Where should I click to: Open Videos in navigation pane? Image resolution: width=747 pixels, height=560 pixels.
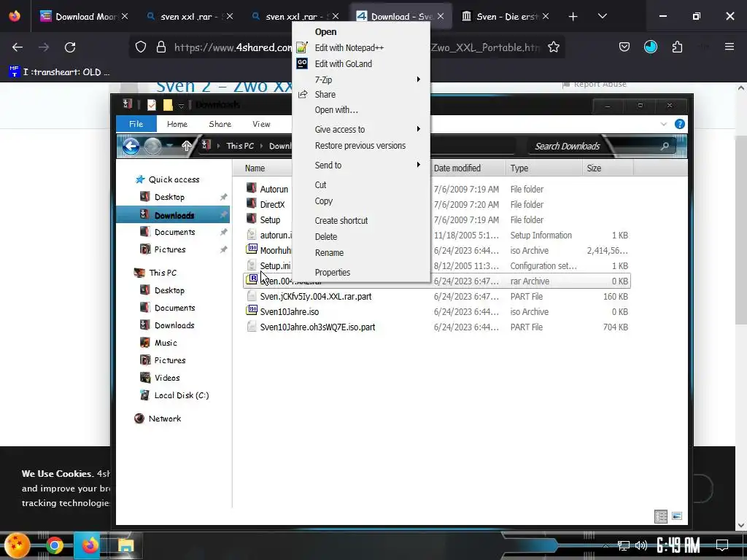point(167,378)
